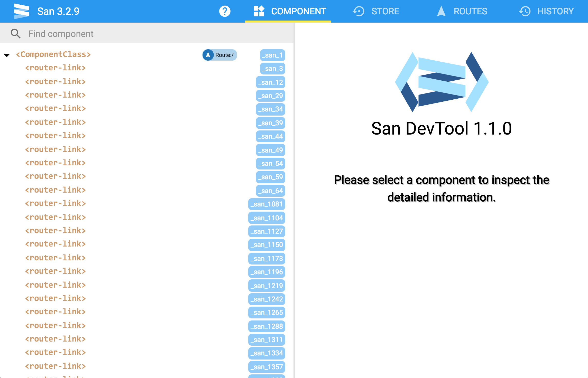Click the Route:/ badge

[219, 55]
